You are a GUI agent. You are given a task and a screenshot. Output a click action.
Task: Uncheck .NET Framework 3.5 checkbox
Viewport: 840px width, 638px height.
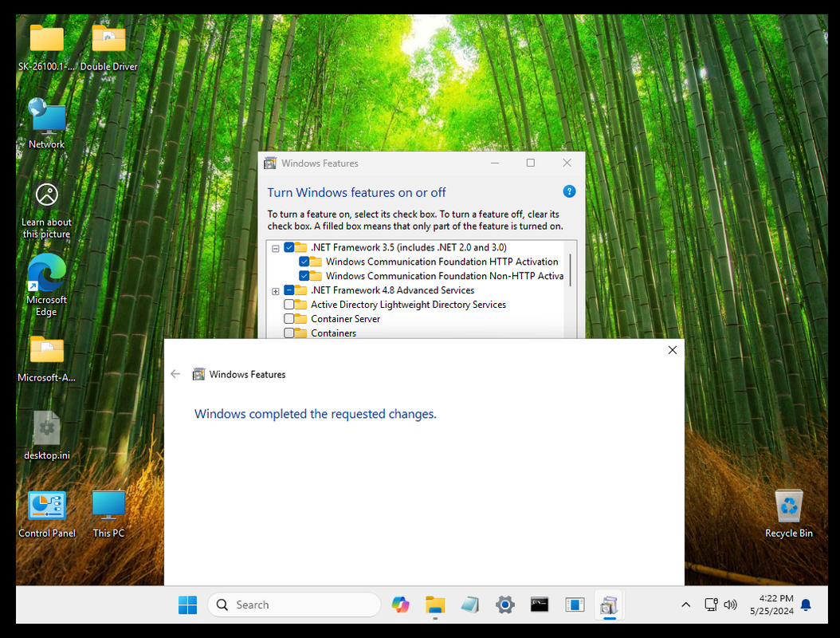[x=289, y=247]
